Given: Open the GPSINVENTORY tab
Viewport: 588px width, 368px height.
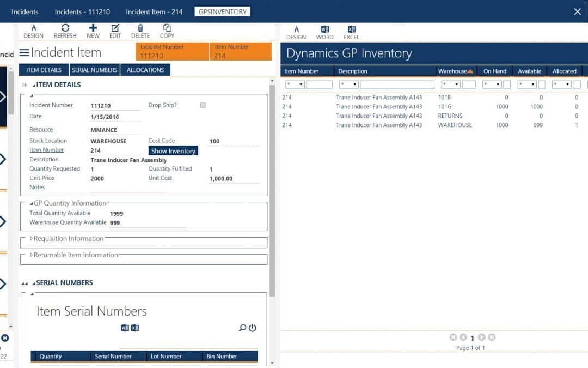Looking at the screenshot, I should point(222,11).
